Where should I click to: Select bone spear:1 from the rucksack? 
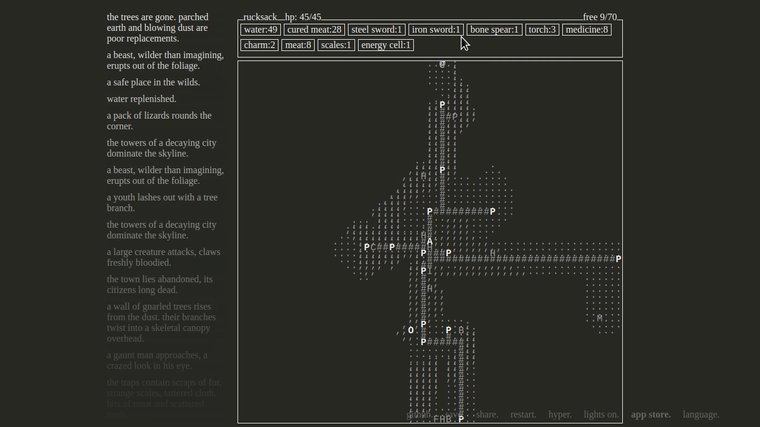[495, 30]
